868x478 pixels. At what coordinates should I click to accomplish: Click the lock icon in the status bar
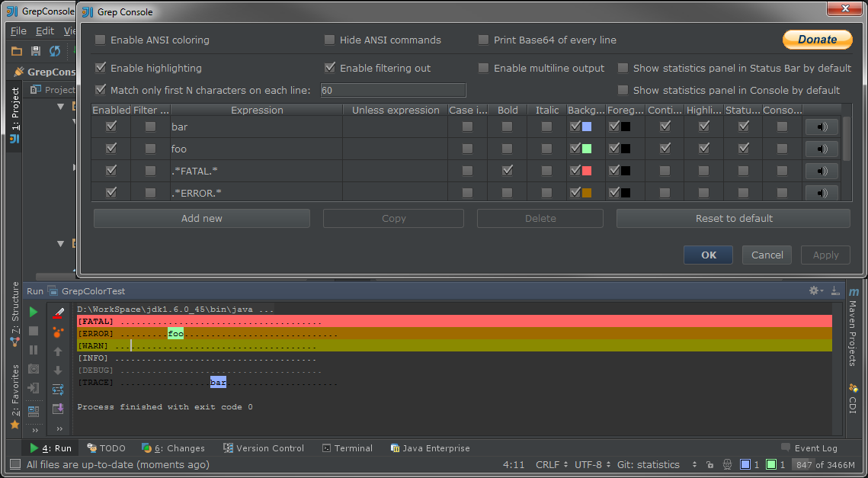(x=710, y=465)
